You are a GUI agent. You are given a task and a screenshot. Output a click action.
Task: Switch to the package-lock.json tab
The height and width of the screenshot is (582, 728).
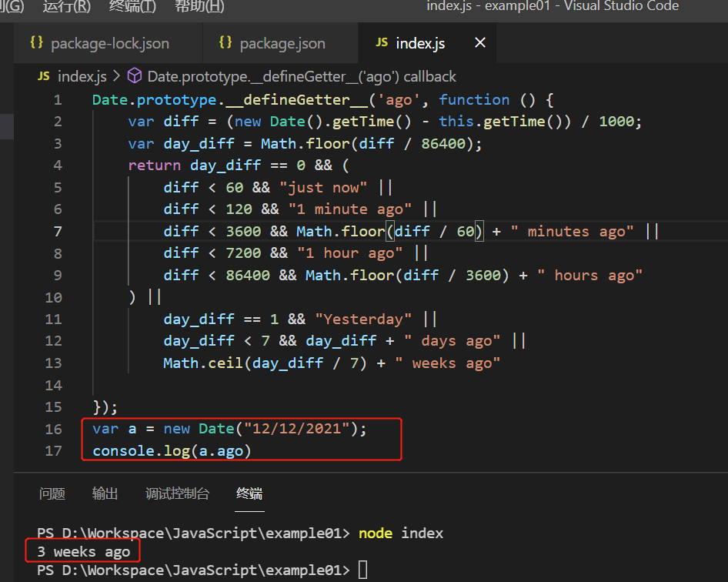pyautogui.click(x=109, y=43)
